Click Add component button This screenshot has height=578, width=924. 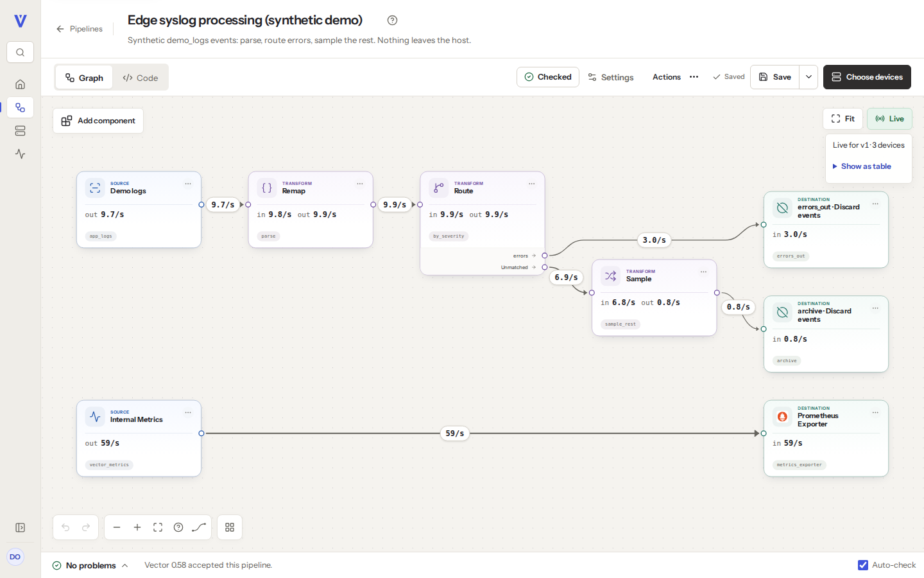click(x=98, y=121)
